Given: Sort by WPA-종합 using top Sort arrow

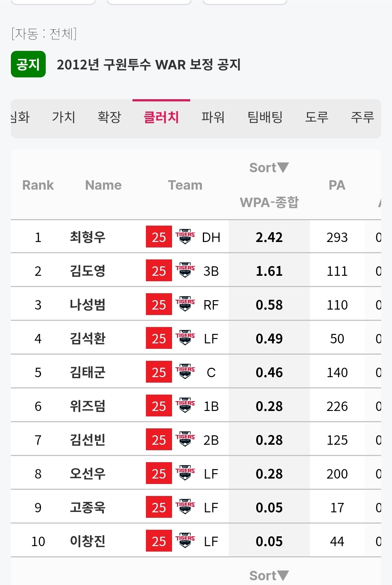Looking at the screenshot, I should [x=269, y=168].
